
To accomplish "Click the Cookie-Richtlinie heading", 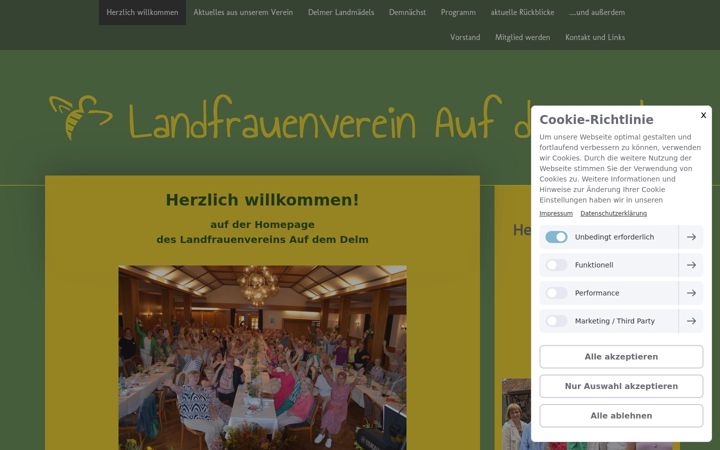I will pyautogui.click(x=596, y=119).
